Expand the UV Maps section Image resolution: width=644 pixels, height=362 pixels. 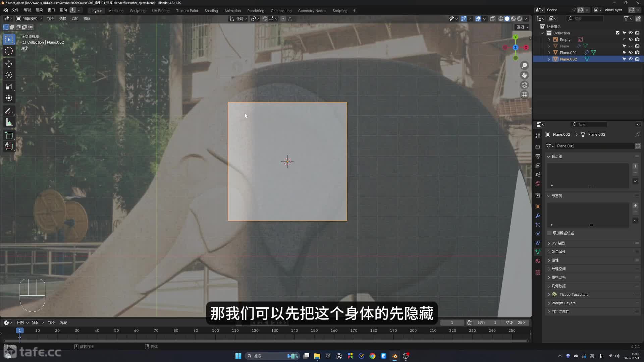click(558, 243)
